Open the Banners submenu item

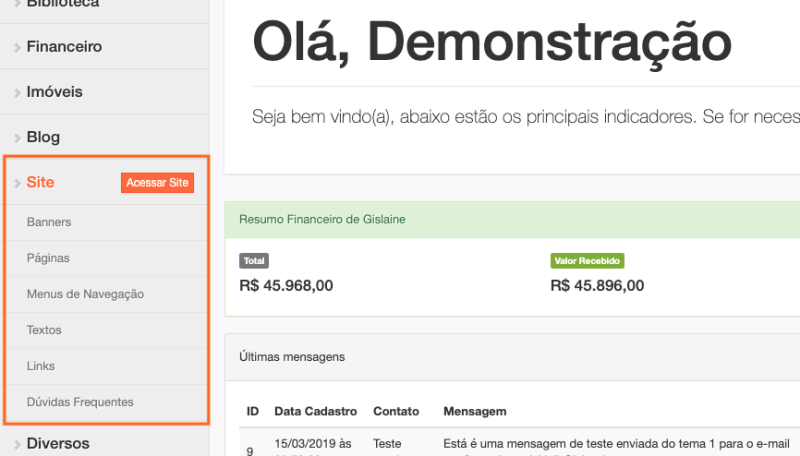[49, 222]
